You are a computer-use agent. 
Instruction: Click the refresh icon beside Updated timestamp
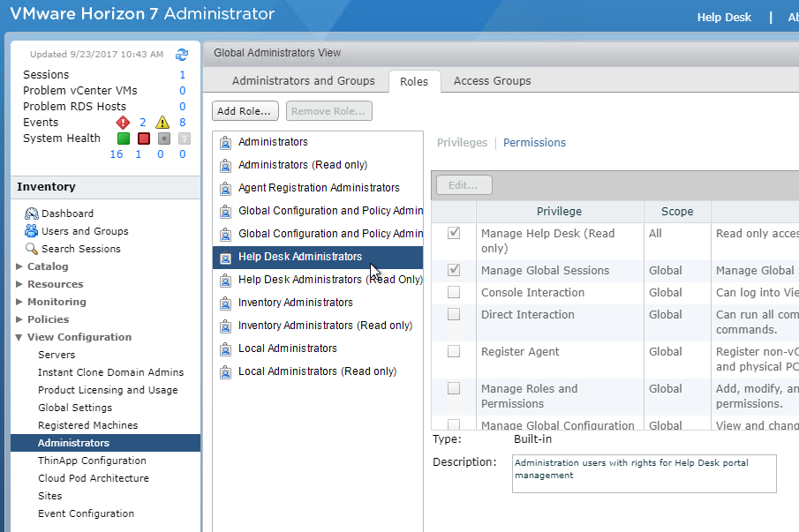click(182, 55)
